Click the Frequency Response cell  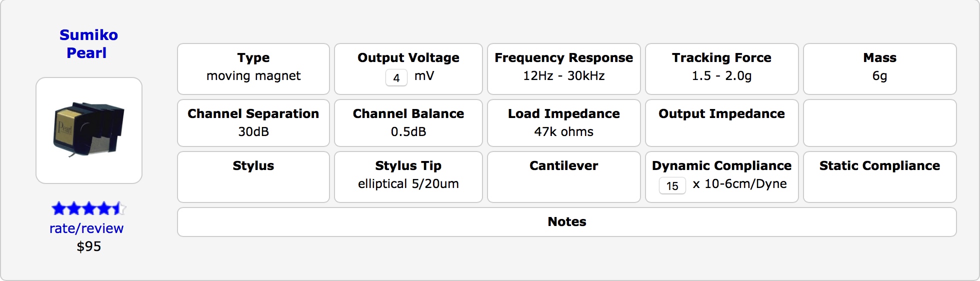[563, 69]
